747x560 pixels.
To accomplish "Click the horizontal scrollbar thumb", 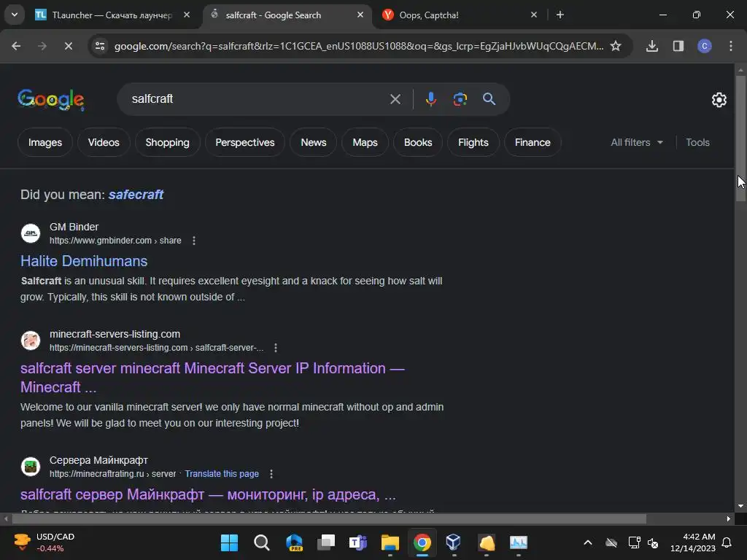I will 329,519.
